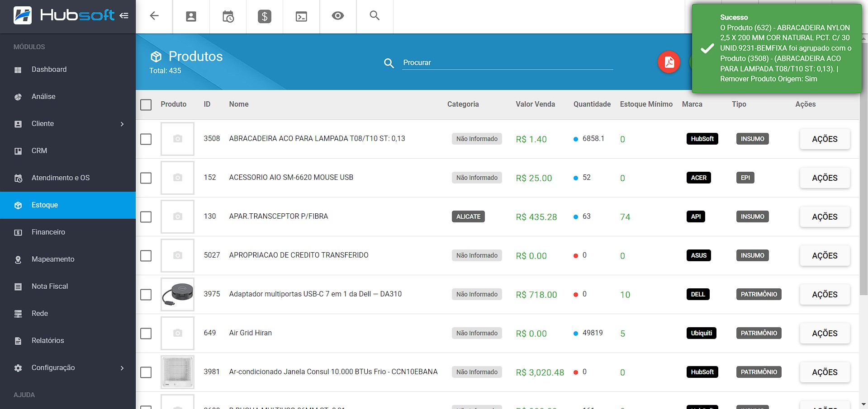Click the magnifier search icon in toolbar

[375, 15]
